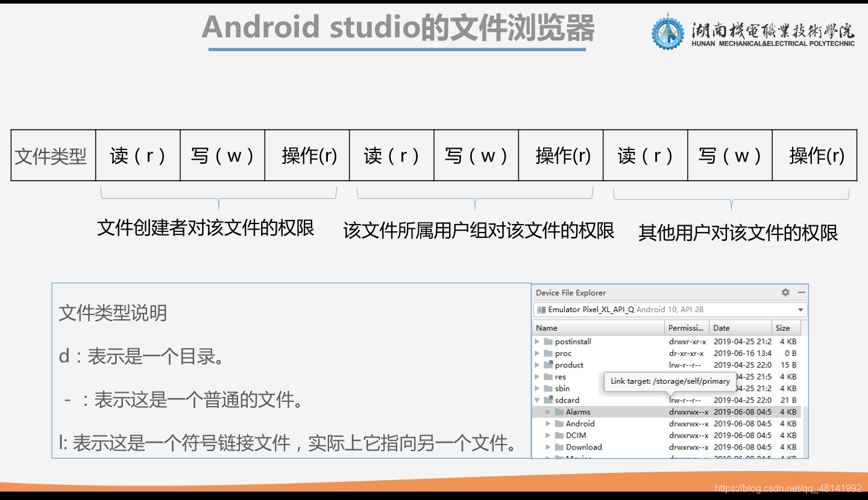Expand the DCIM folder
This screenshot has height=500, width=868.
coord(548,436)
